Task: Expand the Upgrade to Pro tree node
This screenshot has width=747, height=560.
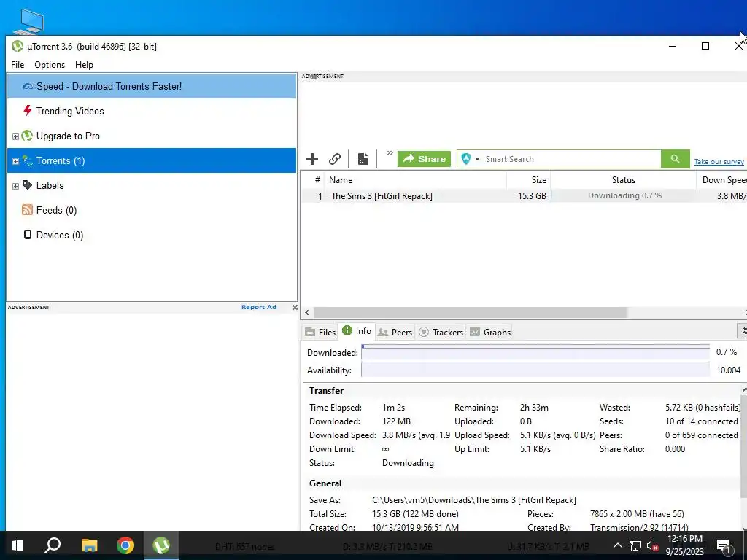Action: tap(15, 136)
